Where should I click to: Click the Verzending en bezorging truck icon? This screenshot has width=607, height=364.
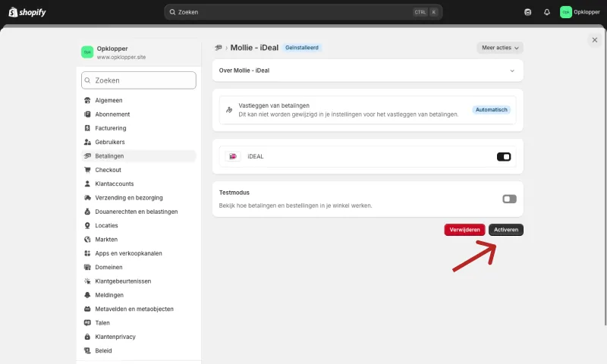click(87, 198)
